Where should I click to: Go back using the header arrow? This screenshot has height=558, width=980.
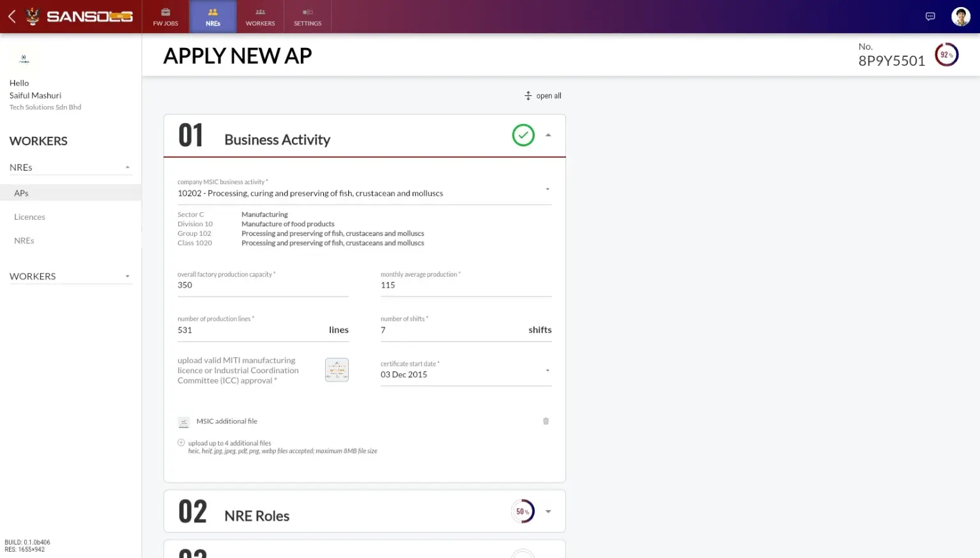coord(11,17)
